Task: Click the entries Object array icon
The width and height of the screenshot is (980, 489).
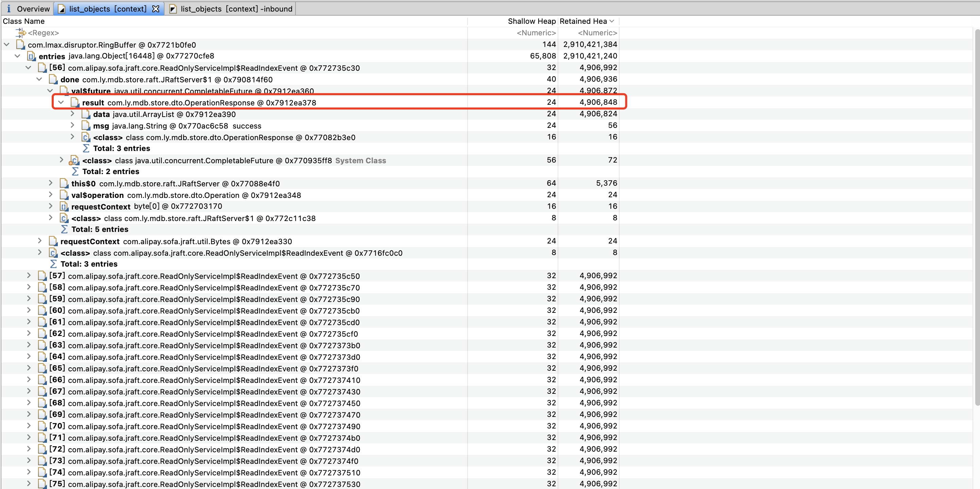Action: (32, 56)
